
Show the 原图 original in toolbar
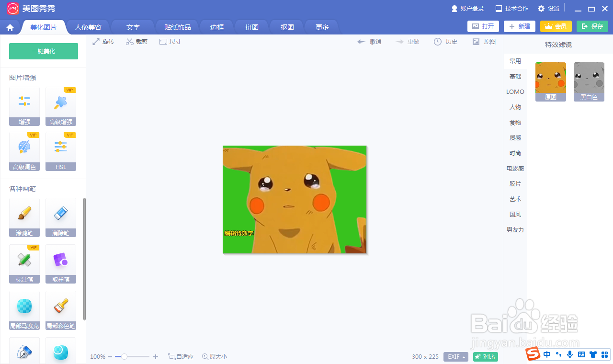pos(484,42)
